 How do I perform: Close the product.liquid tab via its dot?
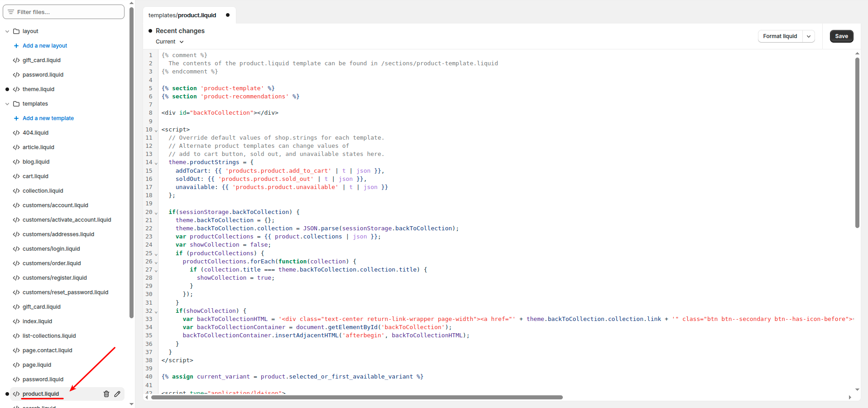pos(228,15)
